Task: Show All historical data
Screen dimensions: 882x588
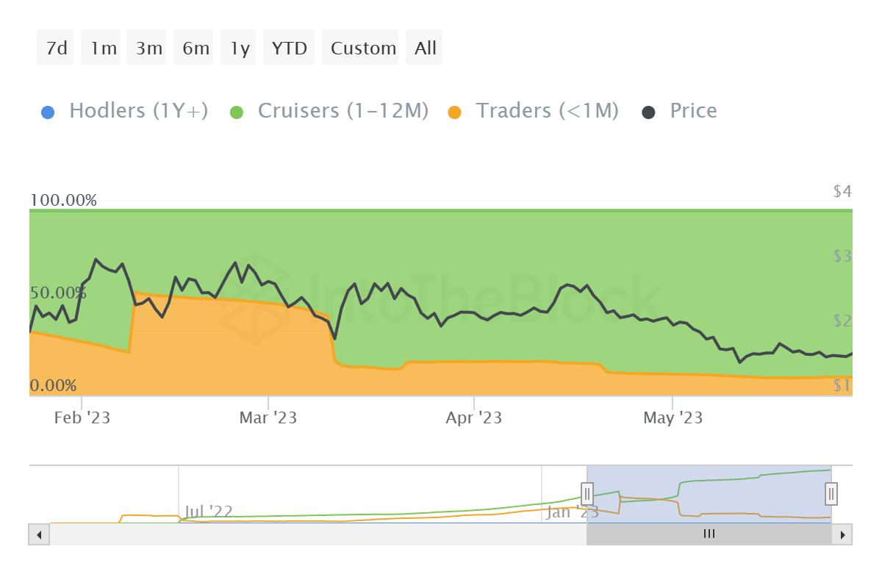Action: (425, 49)
